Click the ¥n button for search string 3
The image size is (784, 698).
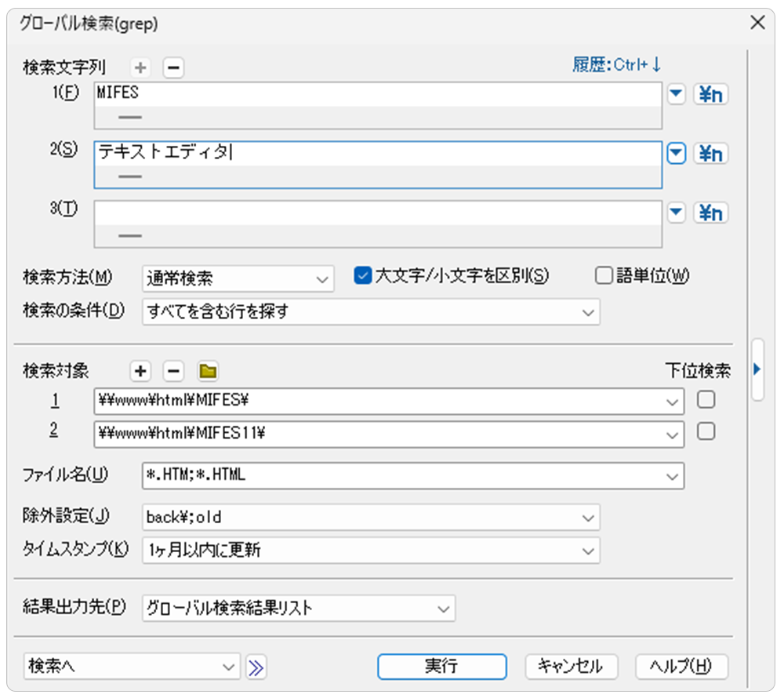point(710,213)
